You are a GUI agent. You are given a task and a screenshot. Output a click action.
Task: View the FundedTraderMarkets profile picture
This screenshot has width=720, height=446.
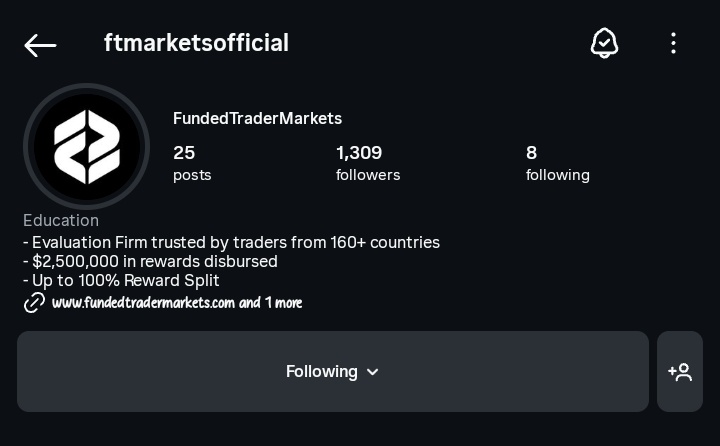pyautogui.click(x=87, y=147)
